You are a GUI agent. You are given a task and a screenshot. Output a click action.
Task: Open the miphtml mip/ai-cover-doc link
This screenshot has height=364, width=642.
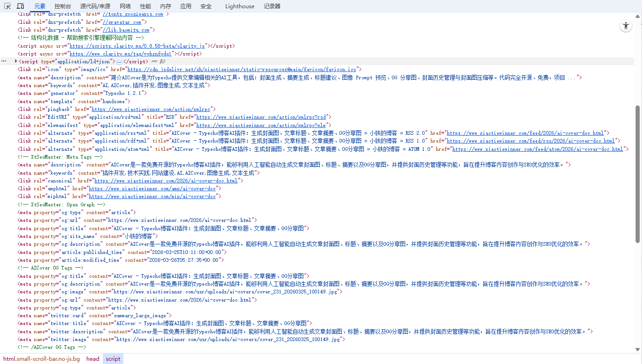(152, 196)
